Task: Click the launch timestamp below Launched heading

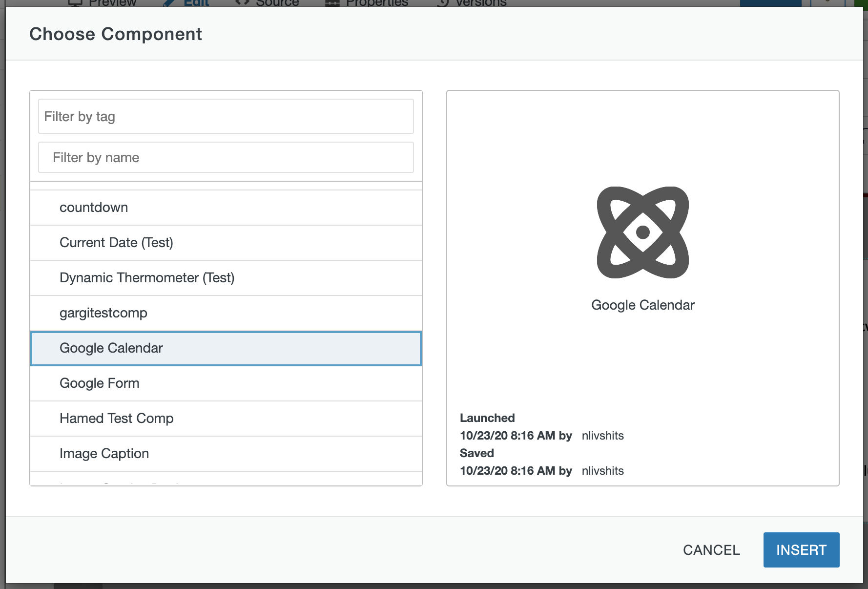Action: [x=516, y=436]
